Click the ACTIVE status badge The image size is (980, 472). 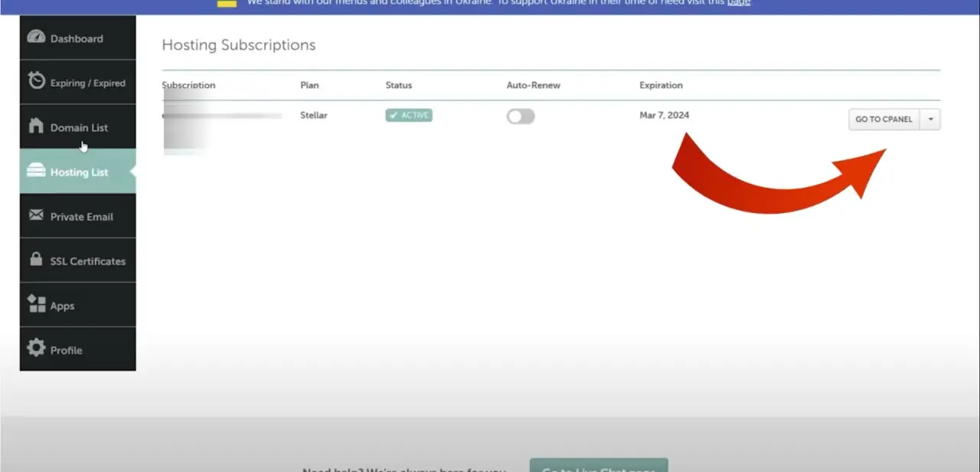coord(409,115)
